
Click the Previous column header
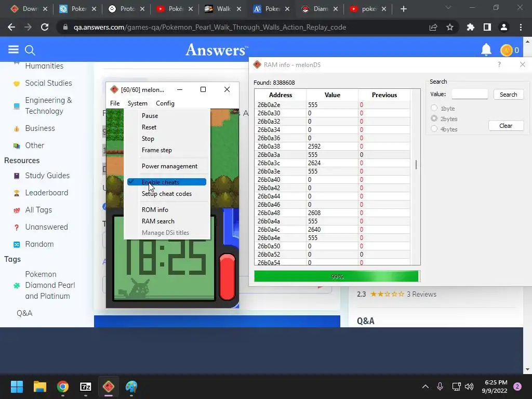[x=384, y=95]
